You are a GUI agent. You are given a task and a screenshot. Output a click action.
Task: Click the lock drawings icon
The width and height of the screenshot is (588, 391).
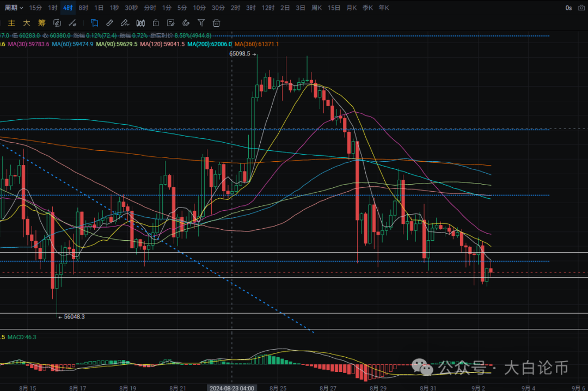[x=156, y=23]
